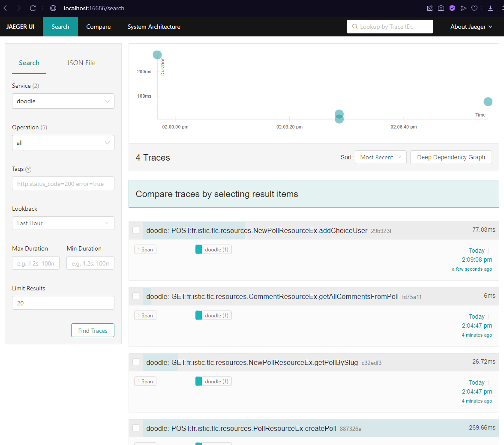Click 1 Span tag in getPollBySlug trace
Viewport: 504px width, 445px height.
(145, 381)
